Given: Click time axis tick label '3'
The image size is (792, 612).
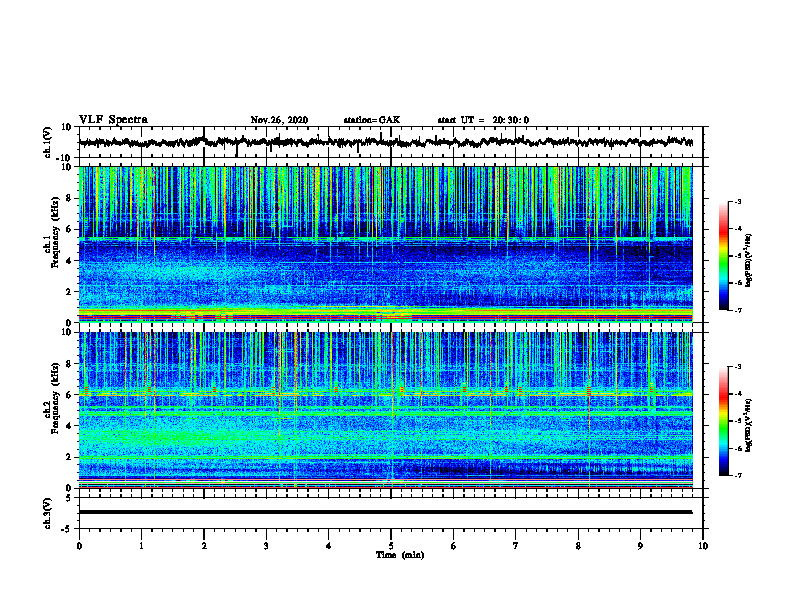Looking at the screenshot, I should [x=266, y=546].
